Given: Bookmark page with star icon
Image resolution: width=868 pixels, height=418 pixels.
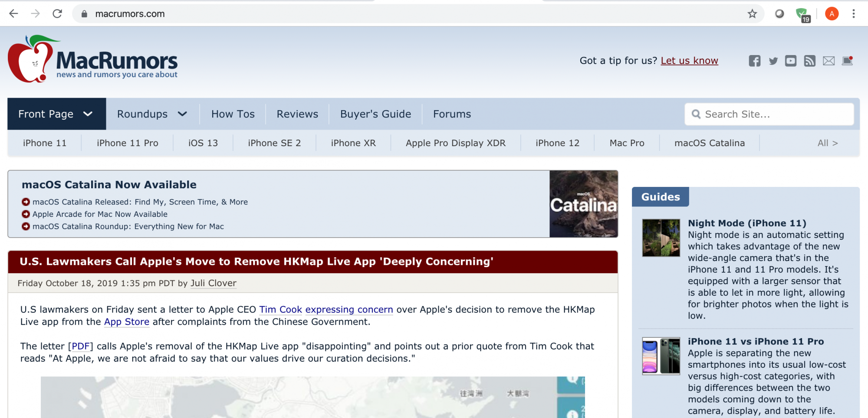Looking at the screenshot, I should coord(752,14).
